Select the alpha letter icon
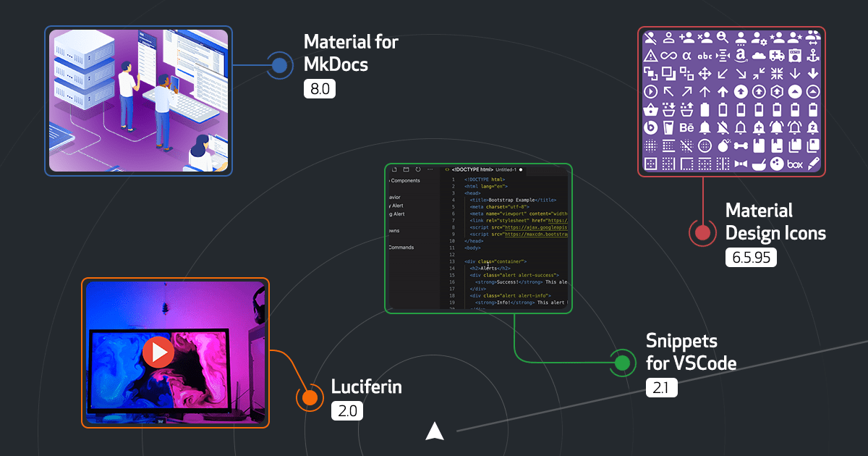 (x=686, y=55)
